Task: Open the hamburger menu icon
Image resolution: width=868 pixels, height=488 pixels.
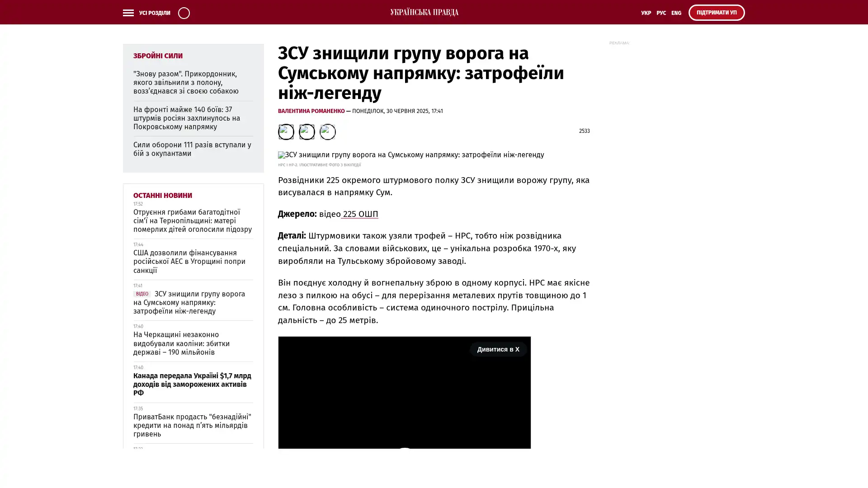Action: [x=128, y=13]
